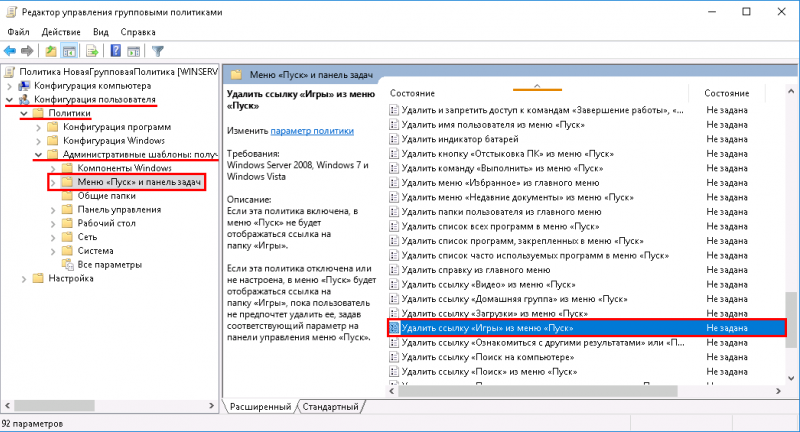Screen dimensions: 800x432
Task: Open the «Вид» menu
Action: 101,32
